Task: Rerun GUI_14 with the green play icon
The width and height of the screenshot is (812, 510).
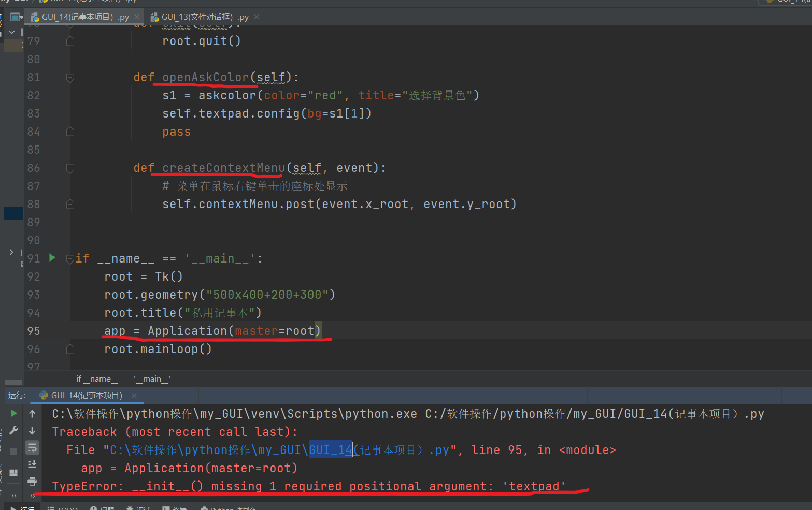Action: [x=13, y=413]
